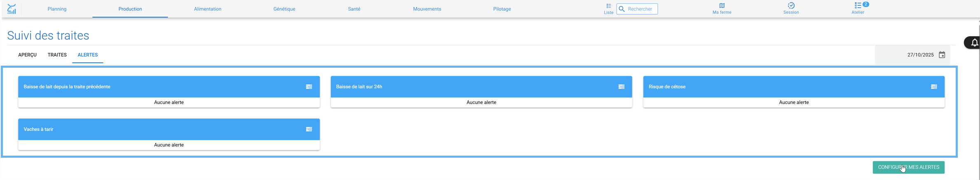The width and height of the screenshot is (980, 180).
Task: Click the app logo icon
Action: [x=12, y=9]
